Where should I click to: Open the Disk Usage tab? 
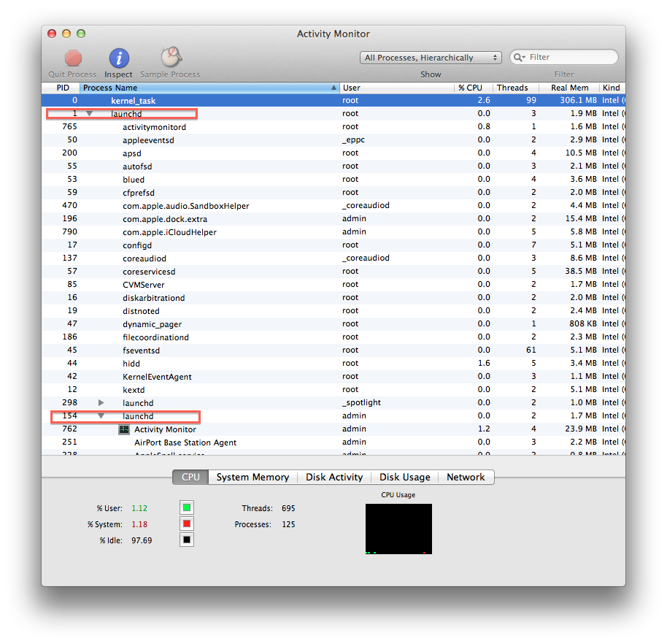(405, 477)
